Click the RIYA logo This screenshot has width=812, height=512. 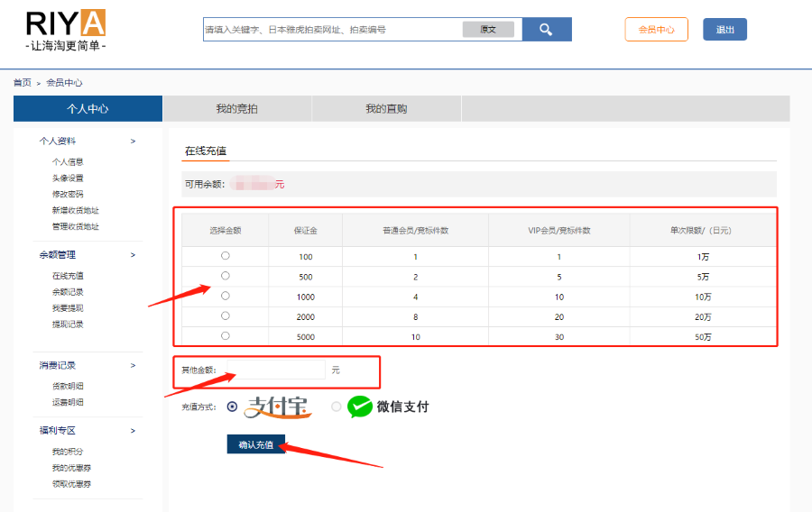coord(66,30)
